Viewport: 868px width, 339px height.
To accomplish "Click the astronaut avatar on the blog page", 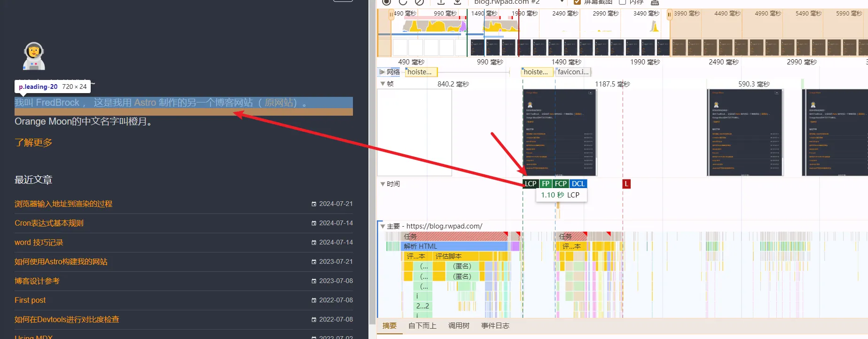I will [34, 56].
